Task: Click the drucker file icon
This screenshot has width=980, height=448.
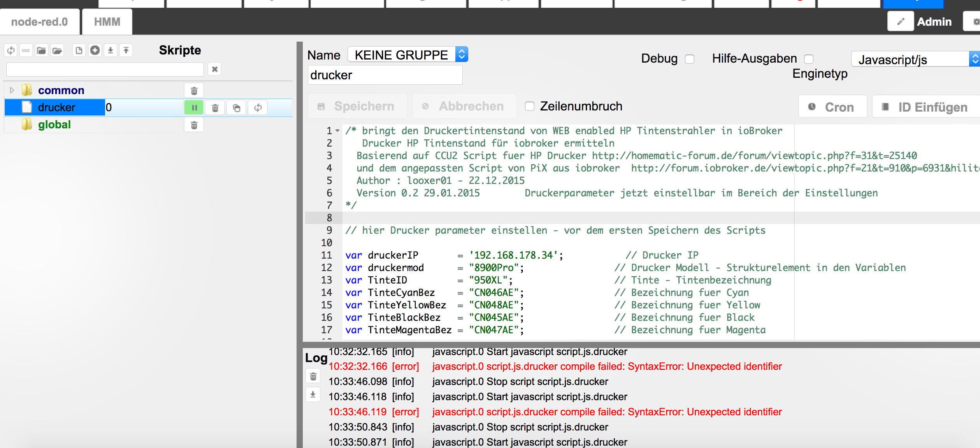Action: (x=27, y=107)
